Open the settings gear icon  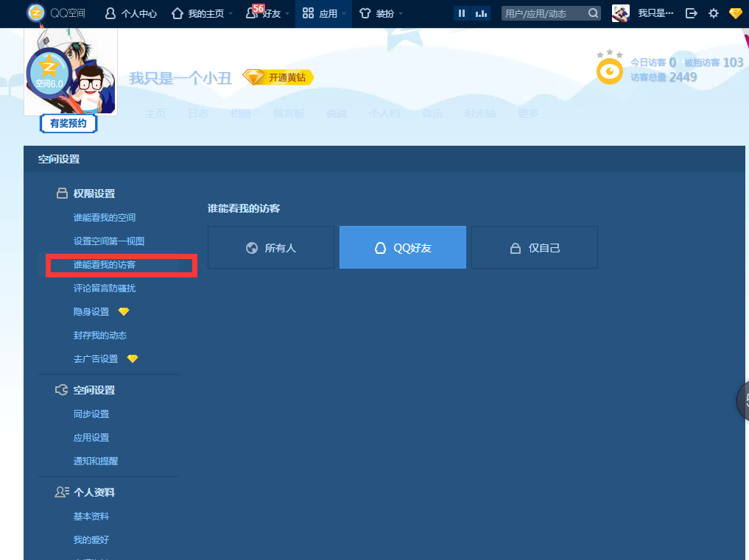(713, 13)
